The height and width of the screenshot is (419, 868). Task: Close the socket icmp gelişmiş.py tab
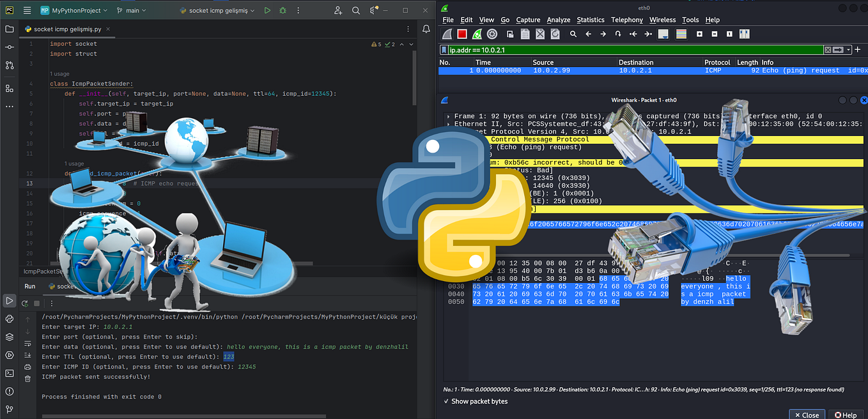click(107, 29)
